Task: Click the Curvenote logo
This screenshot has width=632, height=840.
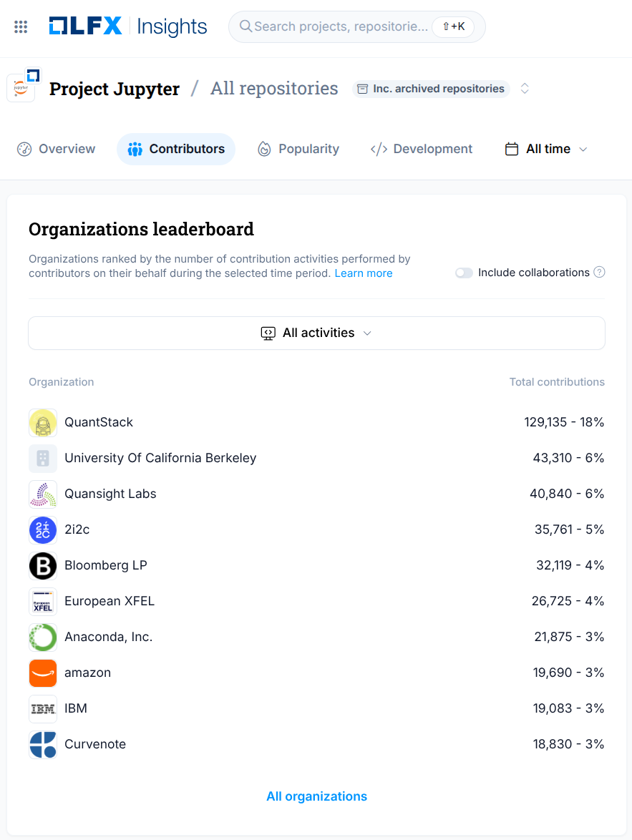Action: point(43,745)
